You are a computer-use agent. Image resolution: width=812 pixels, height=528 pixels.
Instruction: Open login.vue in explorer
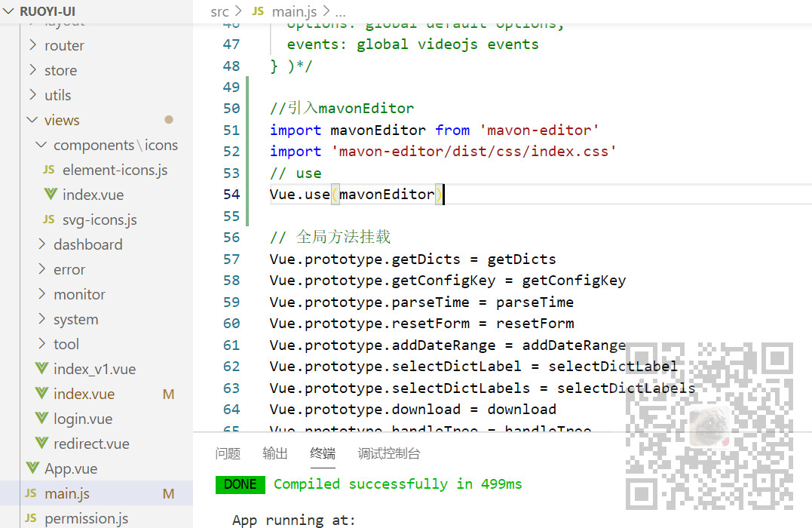click(83, 419)
